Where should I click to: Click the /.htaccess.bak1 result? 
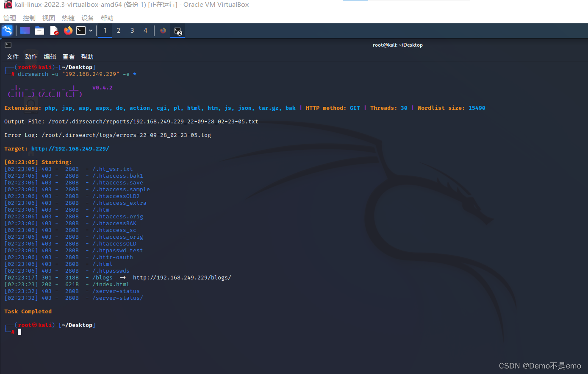[x=118, y=176]
